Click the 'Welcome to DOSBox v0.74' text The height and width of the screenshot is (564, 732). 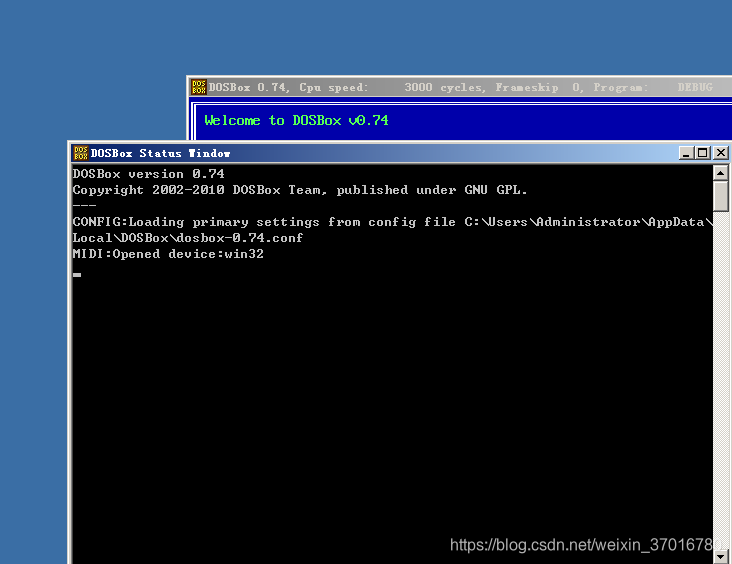pos(296,120)
